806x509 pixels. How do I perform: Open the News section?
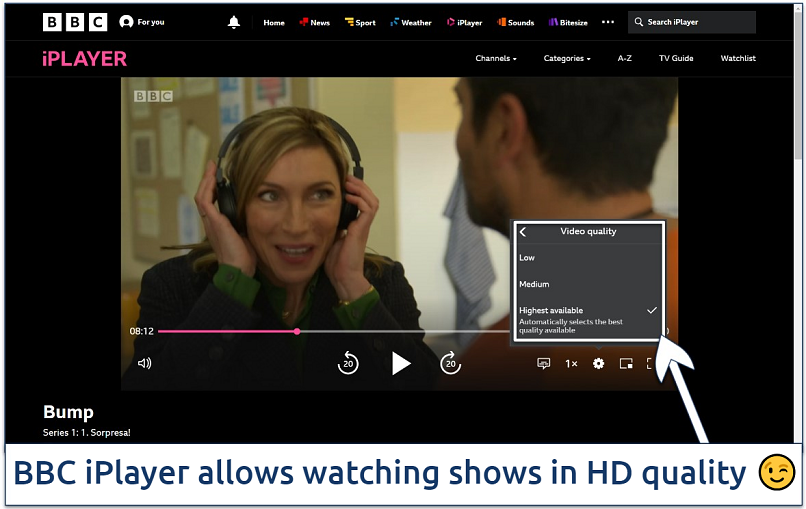315,23
